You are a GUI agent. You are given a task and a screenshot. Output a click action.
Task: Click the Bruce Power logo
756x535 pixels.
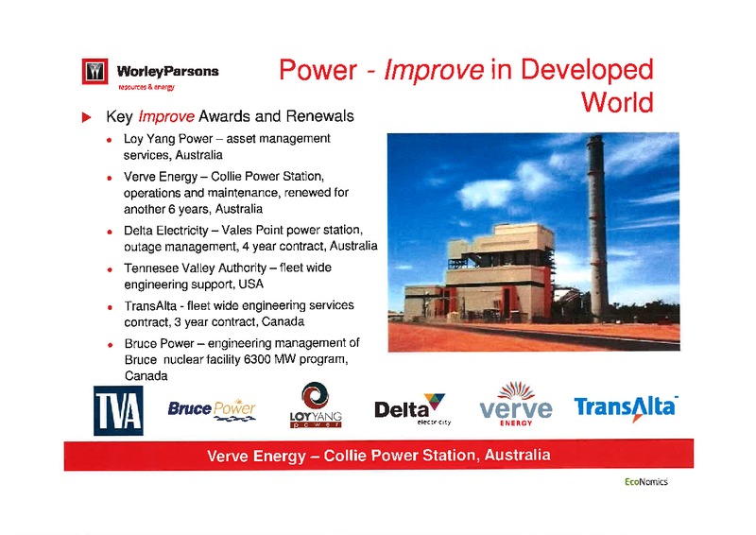click(x=212, y=409)
